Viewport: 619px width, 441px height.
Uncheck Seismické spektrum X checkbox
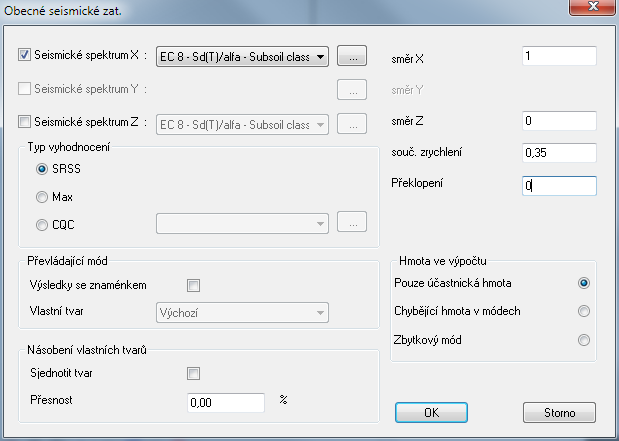tap(24, 54)
